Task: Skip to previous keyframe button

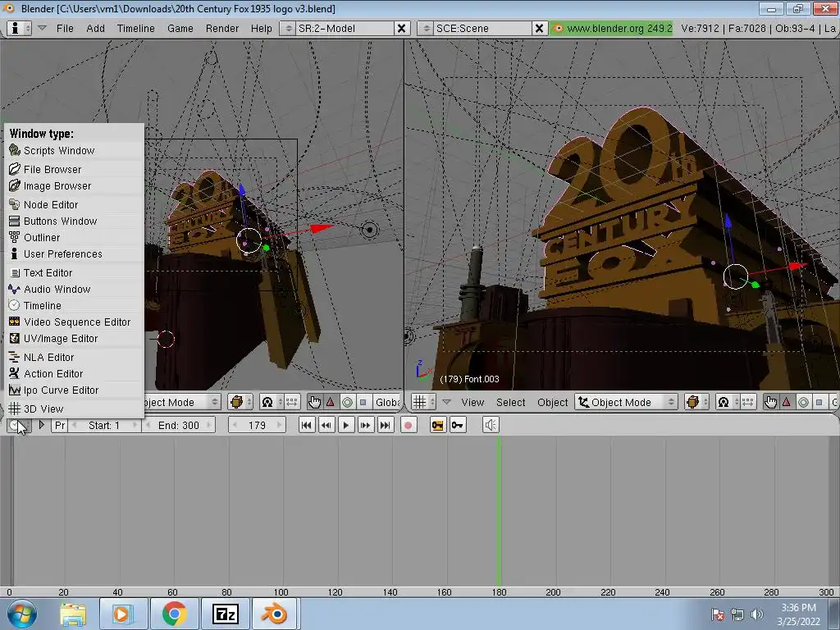Action: (x=326, y=426)
